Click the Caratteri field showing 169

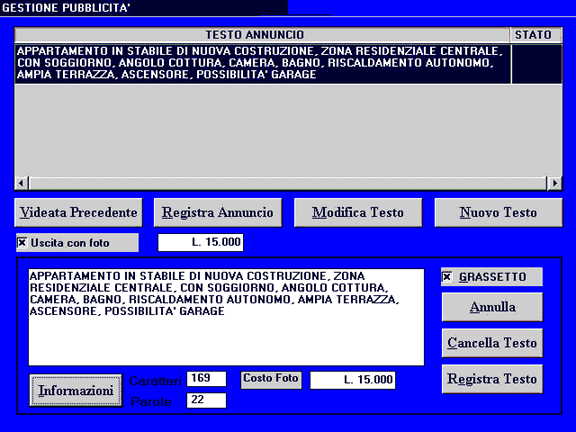coord(206,379)
